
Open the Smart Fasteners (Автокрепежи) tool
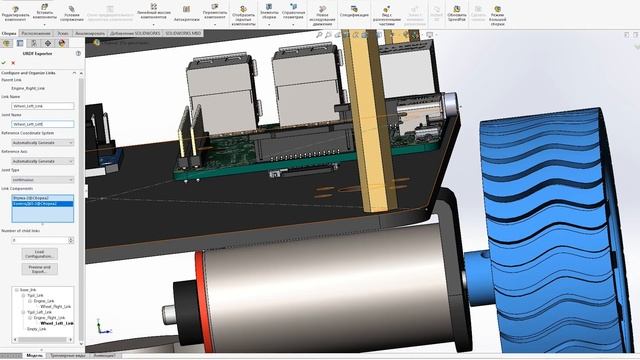(x=187, y=13)
